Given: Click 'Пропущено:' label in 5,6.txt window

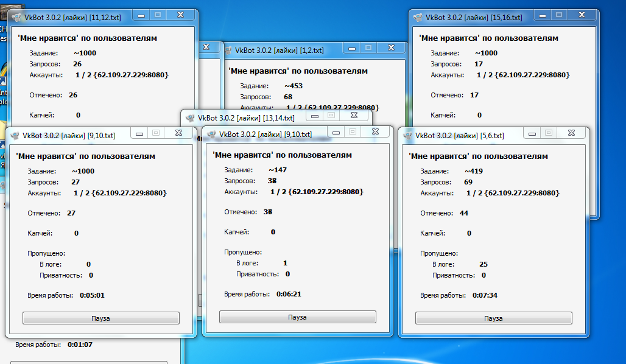Looking at the screenshot, I should (439, 253).
